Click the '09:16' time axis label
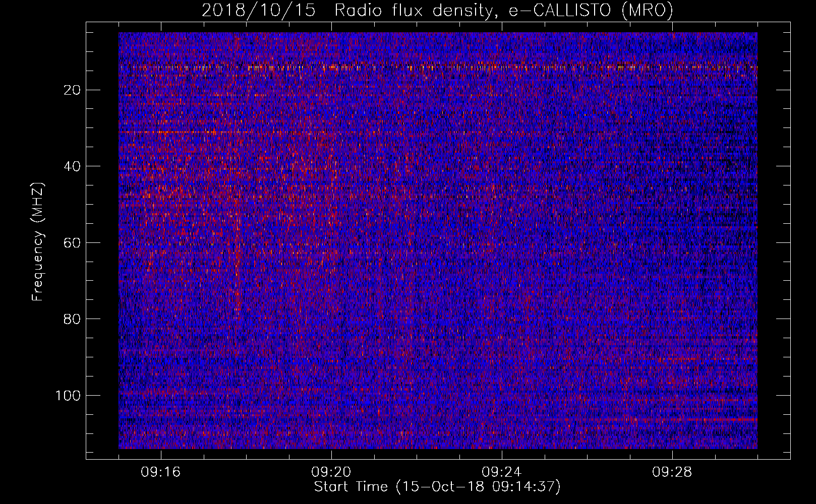This screenshot has width=816, height=504. point(161,472)
